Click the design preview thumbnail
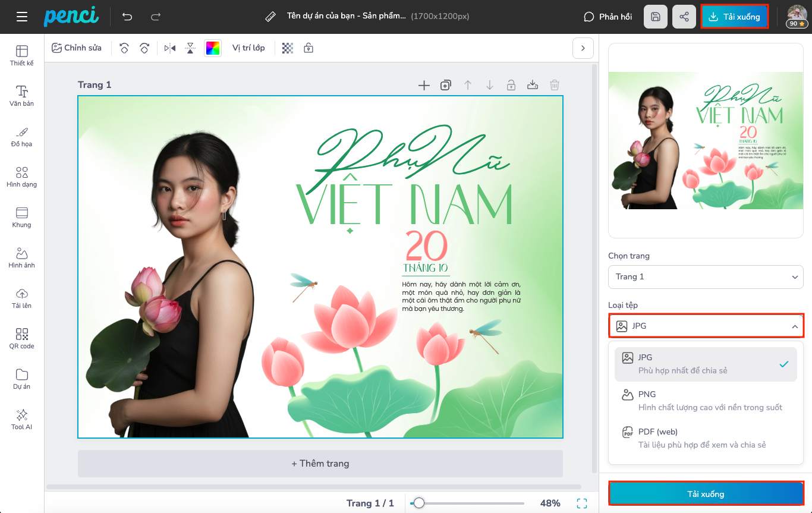812x513 pixels. click(706, 140)
